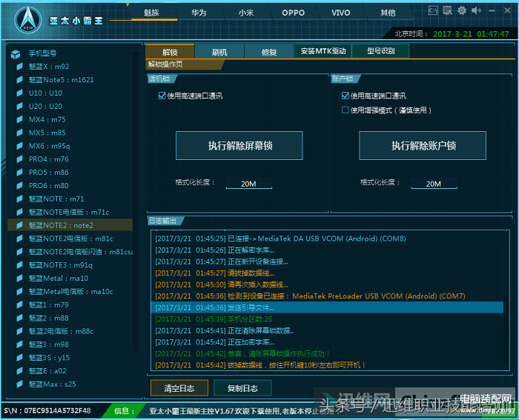
Task: Click the flag icon for MX4 : m75
Action: (x=19, y=119)
